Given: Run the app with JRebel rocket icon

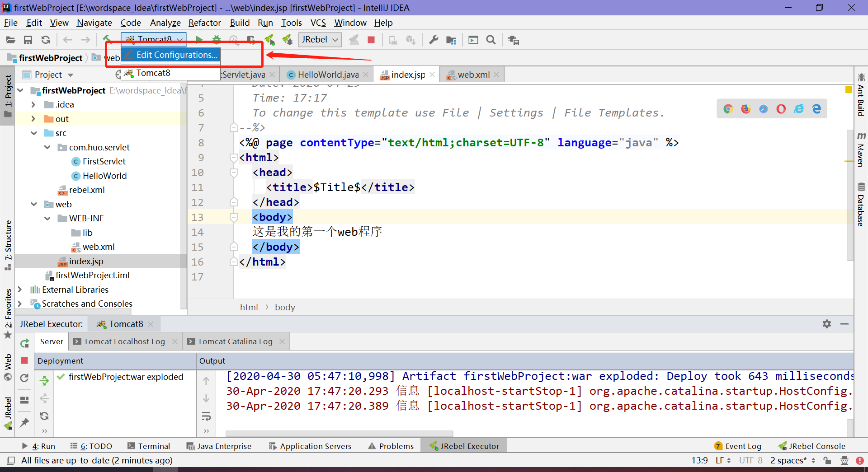Looking at the screenshot, I should [x=269, y=40].
